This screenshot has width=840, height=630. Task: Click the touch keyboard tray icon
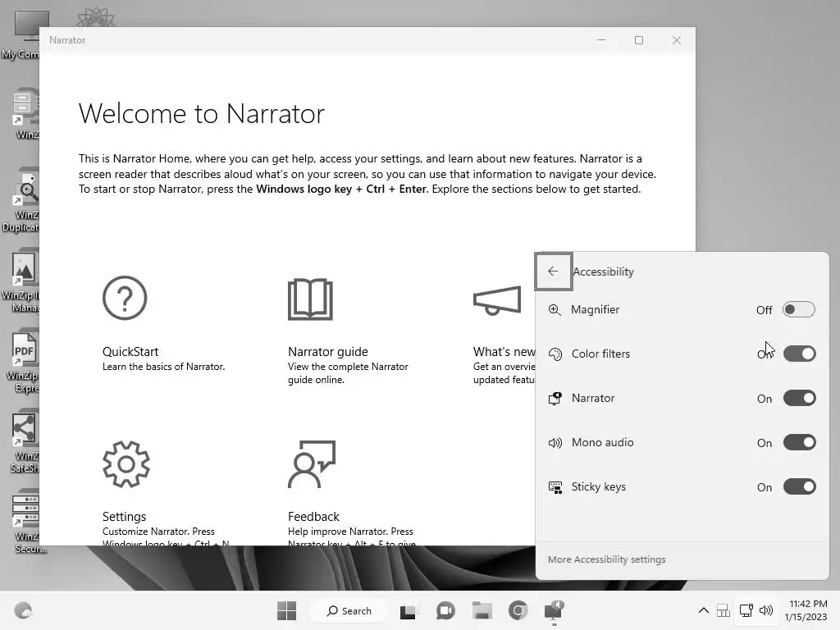[x=724, y=610]
